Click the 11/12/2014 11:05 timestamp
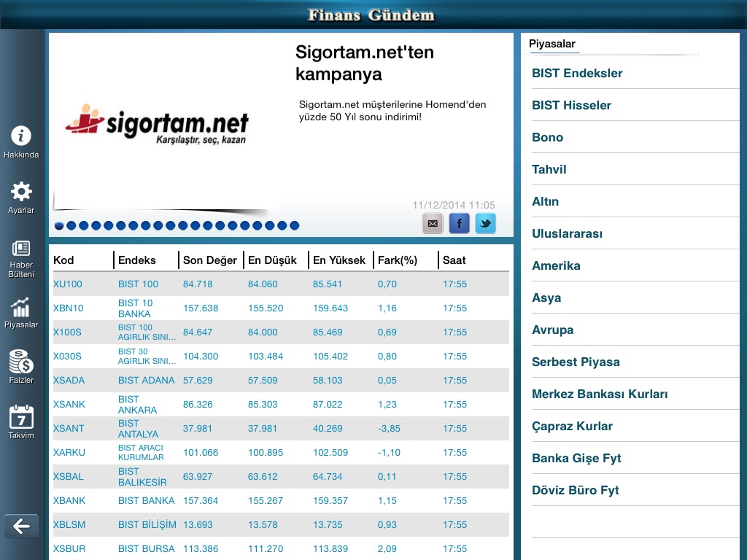 pos(454,205)
